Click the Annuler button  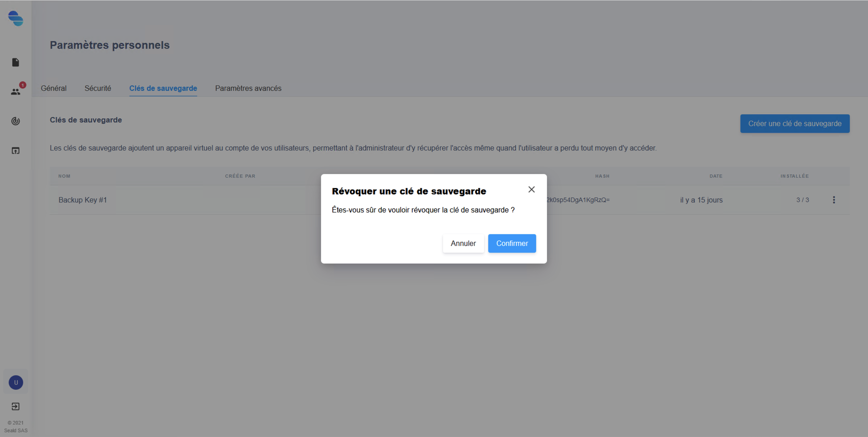[x=463, y=243]
